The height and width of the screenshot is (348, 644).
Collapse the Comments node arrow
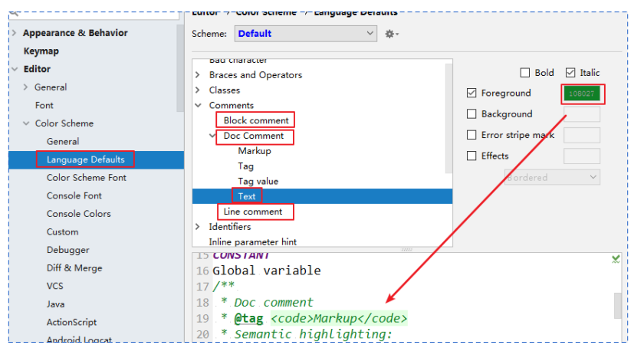pyautogui.click(x=199, y=105)
